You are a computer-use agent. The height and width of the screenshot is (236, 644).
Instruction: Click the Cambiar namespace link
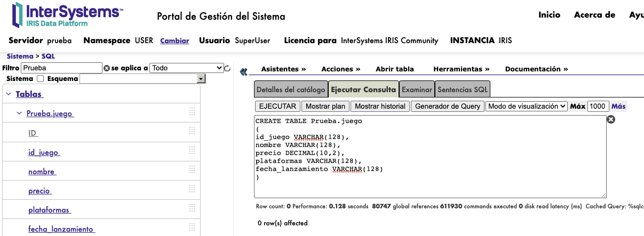[174, 40]
